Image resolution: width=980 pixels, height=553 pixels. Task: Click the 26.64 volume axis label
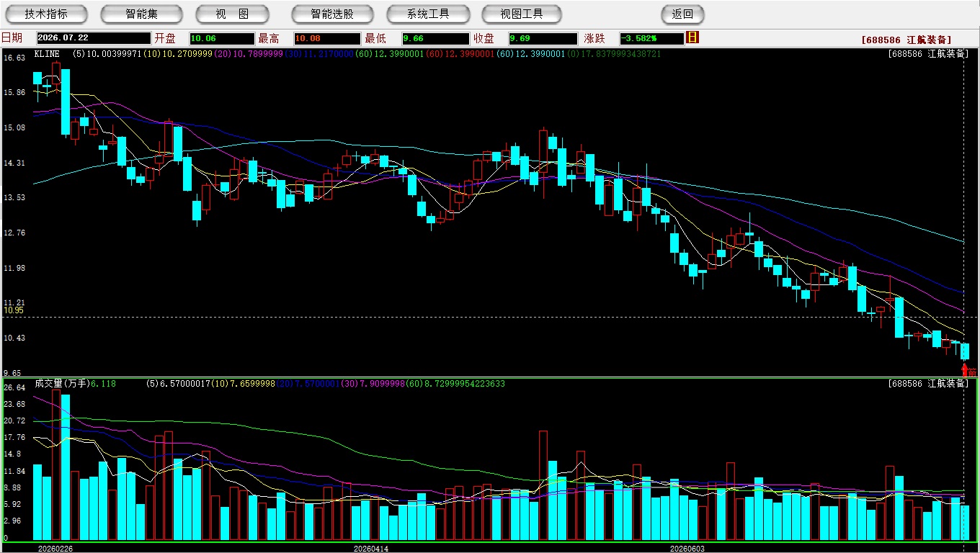tap(14, 387)
